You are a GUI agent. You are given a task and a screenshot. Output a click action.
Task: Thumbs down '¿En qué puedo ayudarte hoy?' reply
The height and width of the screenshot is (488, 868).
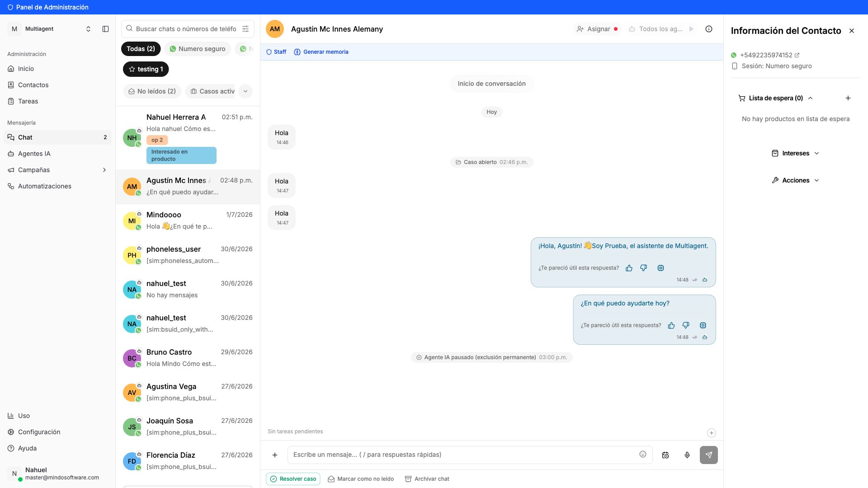point(686,325)
